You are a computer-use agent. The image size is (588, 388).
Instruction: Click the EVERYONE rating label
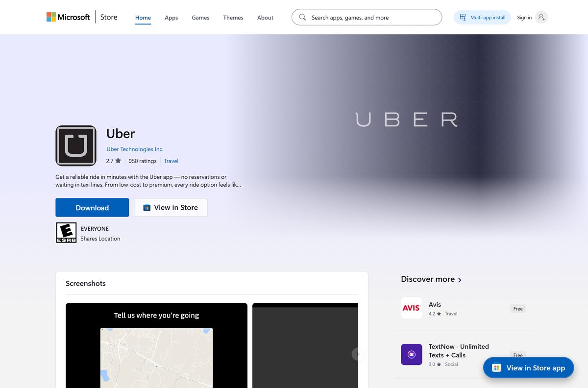click(x=95, y=229)
